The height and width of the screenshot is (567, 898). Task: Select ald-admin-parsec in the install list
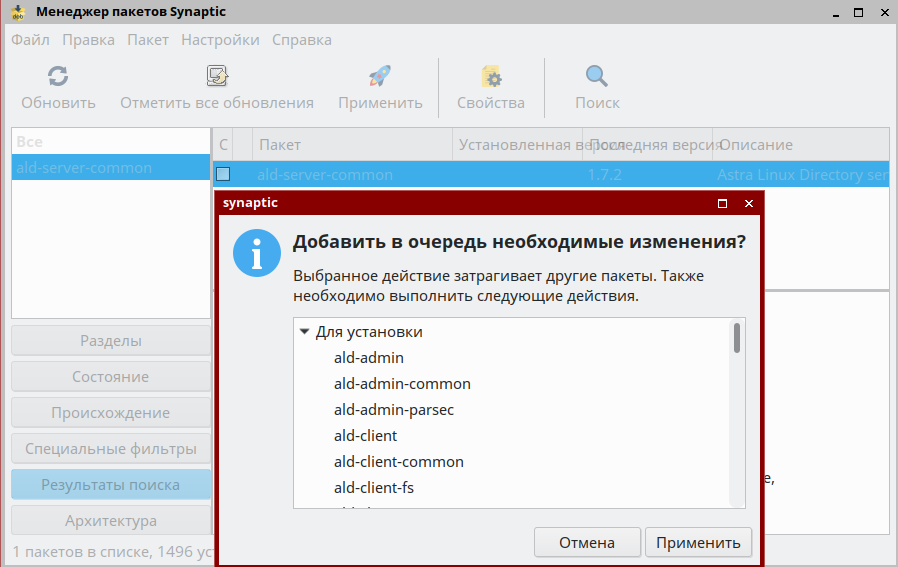coord(394,410)
